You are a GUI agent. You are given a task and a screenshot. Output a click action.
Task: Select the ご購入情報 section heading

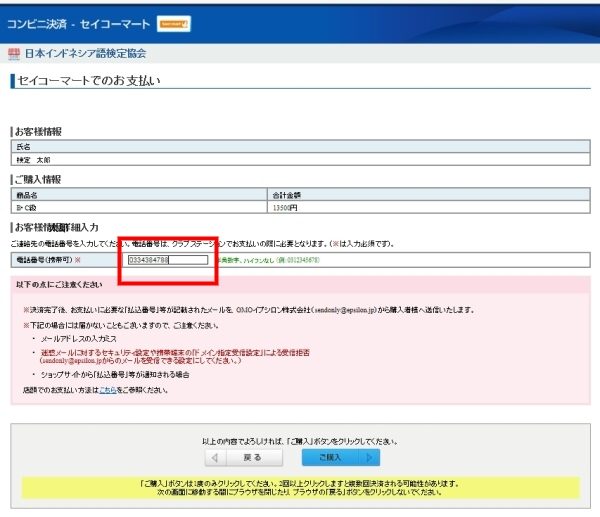(38, 179)
